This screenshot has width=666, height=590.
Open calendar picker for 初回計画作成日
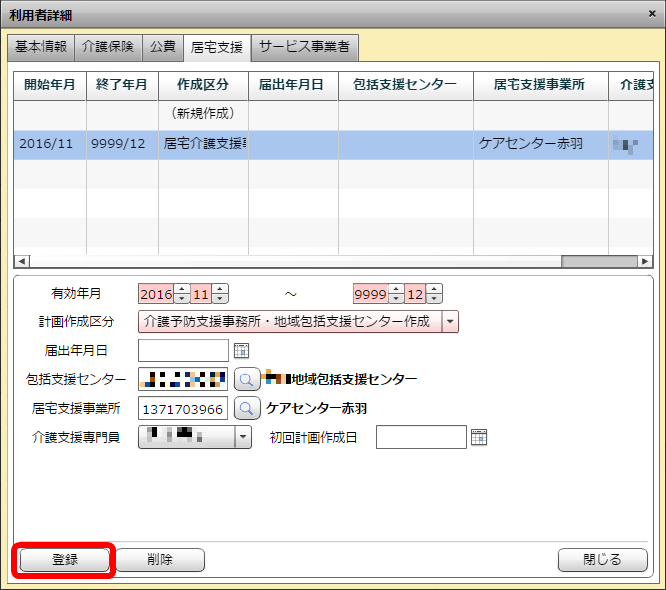point(478,437)
